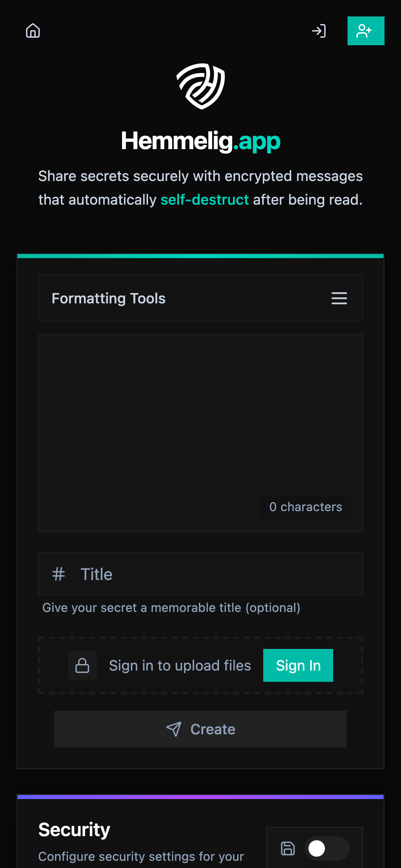The width and height of the screenshot is (401, 868).
Task: Click the "0 characters" counter badge
Action: [x=306, y=507]
